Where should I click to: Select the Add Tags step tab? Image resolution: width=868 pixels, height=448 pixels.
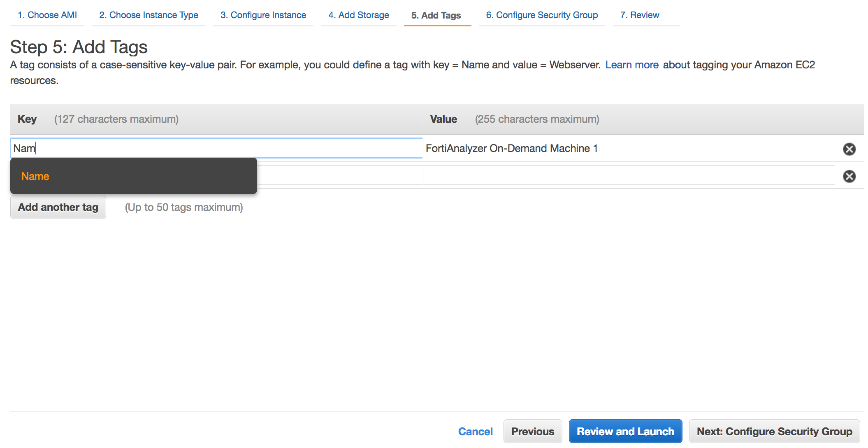[x=436, y=16]
